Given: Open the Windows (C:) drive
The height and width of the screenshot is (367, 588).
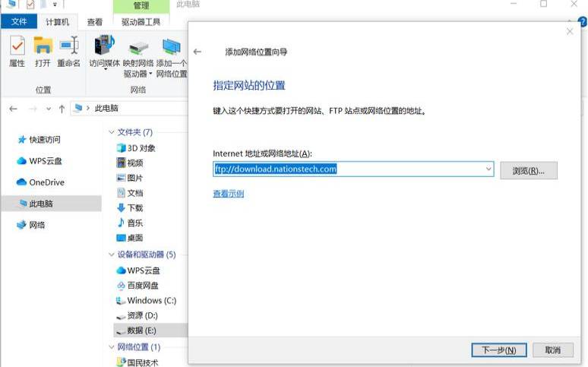Looking at the screenshot, I should point(146,300).
